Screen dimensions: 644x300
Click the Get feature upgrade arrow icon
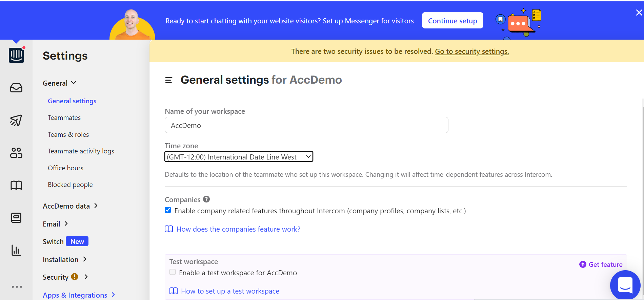click(x=583, y=264)
